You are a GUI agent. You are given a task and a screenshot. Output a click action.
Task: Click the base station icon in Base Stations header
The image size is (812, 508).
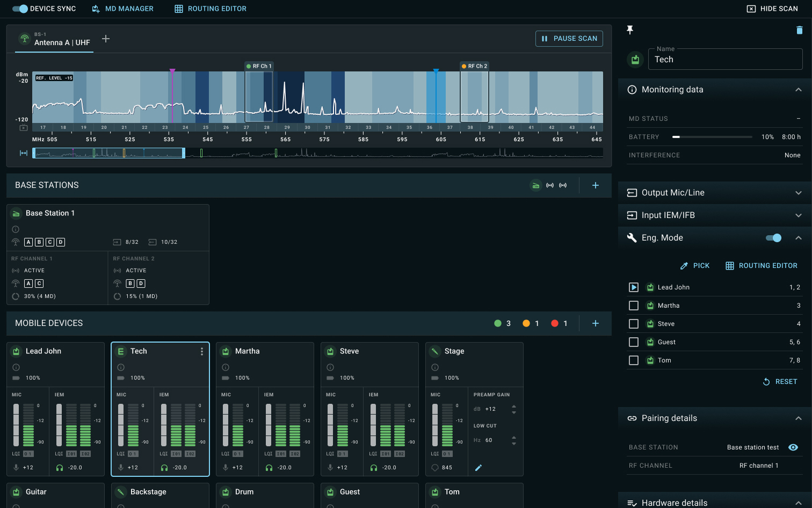535,185
